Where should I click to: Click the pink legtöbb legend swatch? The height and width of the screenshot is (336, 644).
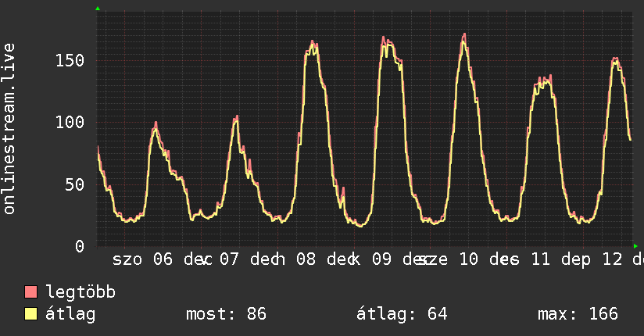[x=30, y=292]
